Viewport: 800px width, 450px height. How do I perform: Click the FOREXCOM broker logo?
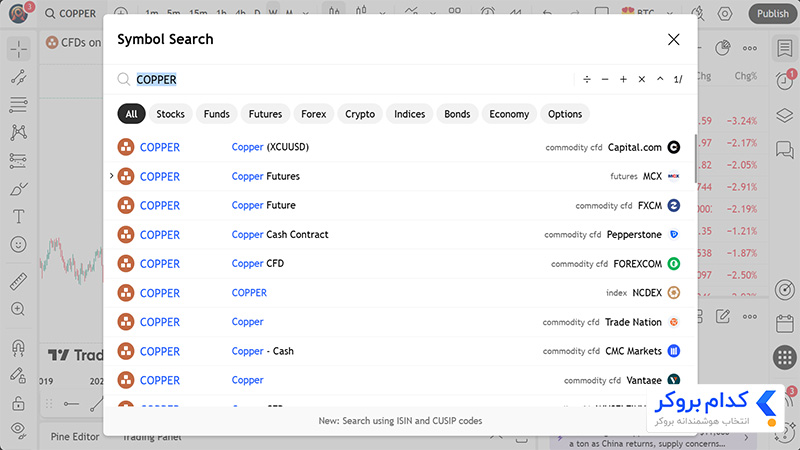(673, 264)
